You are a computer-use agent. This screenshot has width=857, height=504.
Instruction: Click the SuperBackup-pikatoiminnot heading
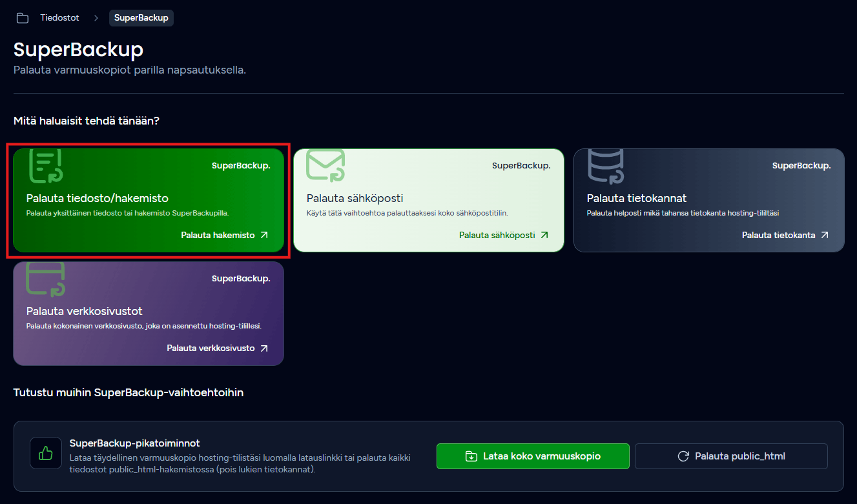(x=134, y=443)
